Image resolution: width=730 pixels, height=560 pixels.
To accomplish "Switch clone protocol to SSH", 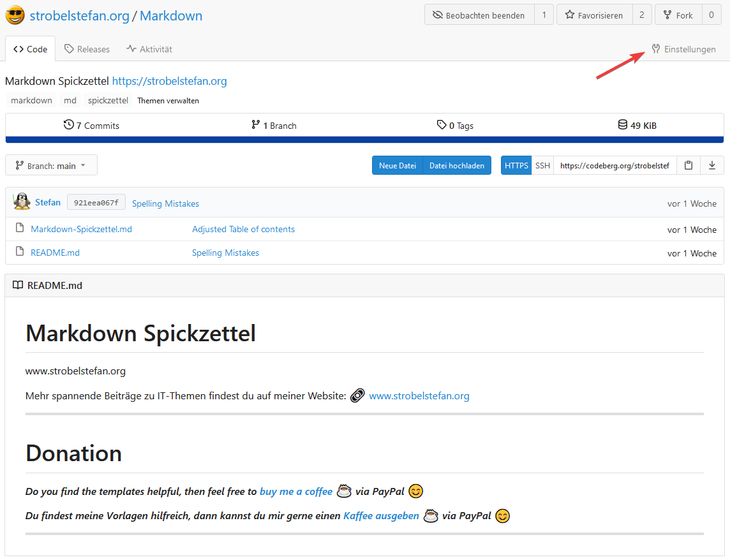I will 542,165.
